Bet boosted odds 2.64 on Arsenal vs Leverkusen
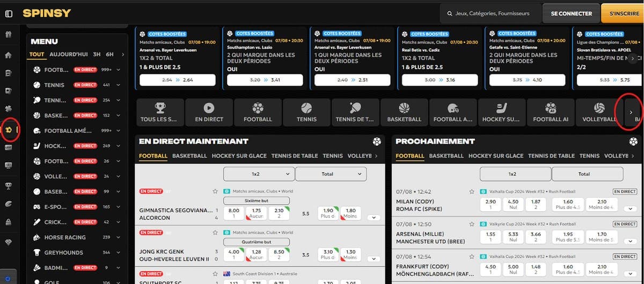This screenshot has width=644, height=284. 177,80
